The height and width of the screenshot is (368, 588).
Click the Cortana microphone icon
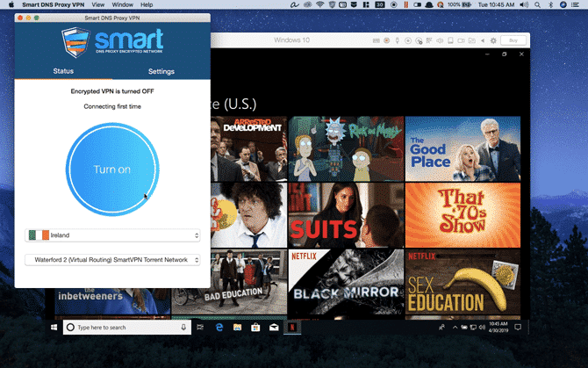pyautogui.click(x=183, y=327)
